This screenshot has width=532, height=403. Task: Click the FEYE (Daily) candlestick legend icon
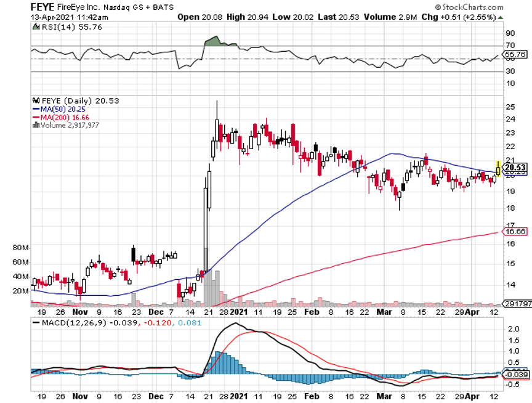(36, 100)
